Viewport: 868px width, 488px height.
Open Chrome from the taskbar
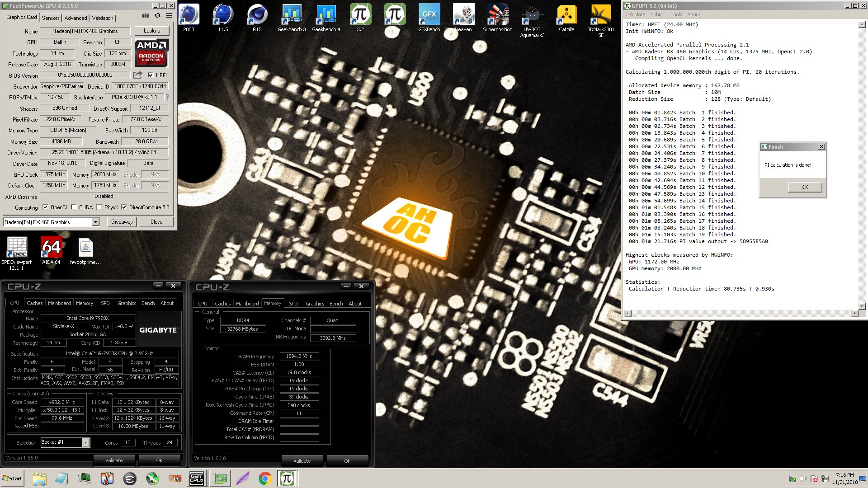(265, 479)
